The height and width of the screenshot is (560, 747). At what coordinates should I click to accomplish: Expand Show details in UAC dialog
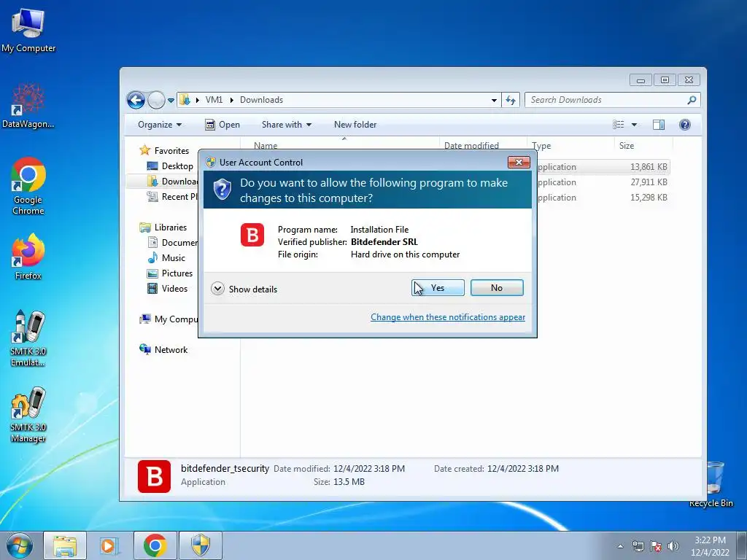[x=244, y=289]
